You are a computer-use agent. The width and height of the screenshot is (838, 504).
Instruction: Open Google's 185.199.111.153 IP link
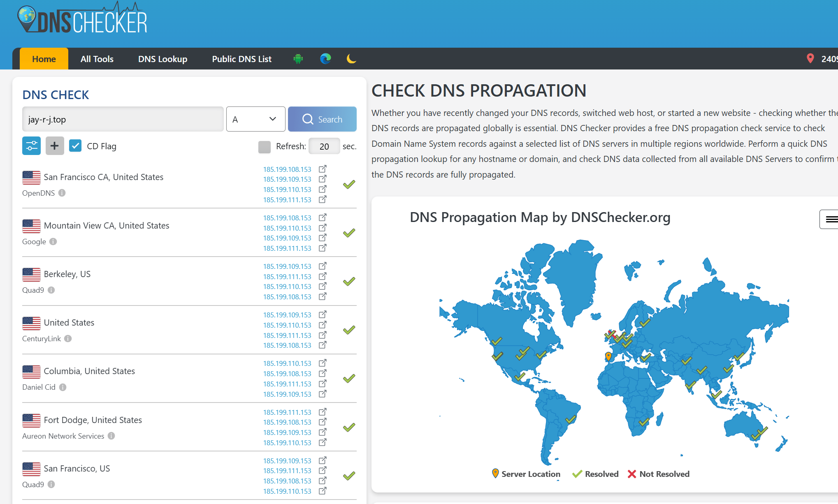pyautogui.click(x=287, y=248)
